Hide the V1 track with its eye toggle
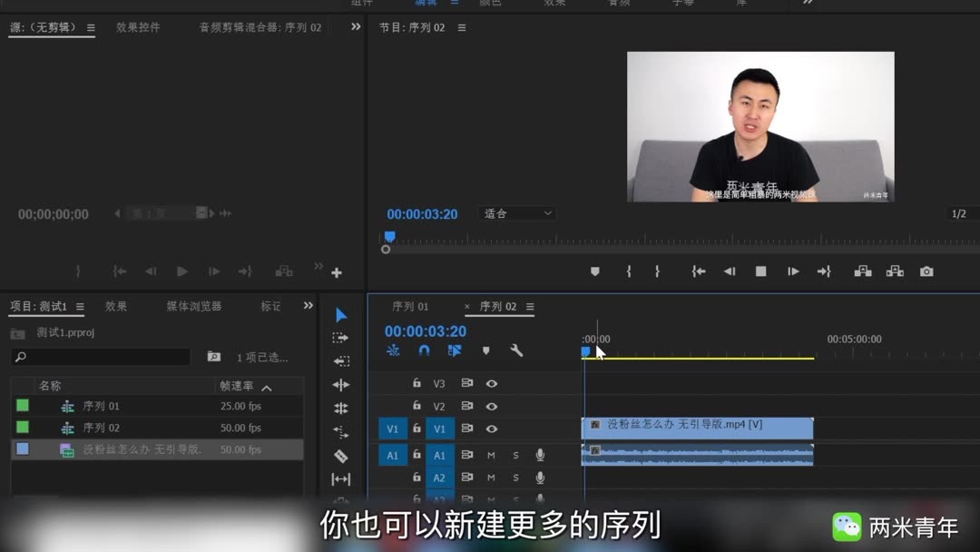 [491, 429]
